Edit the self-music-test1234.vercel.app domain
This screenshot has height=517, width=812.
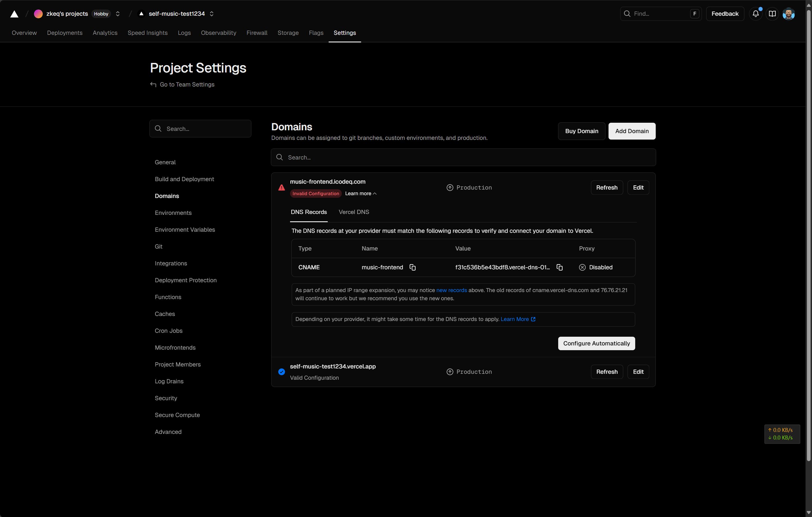638,372
